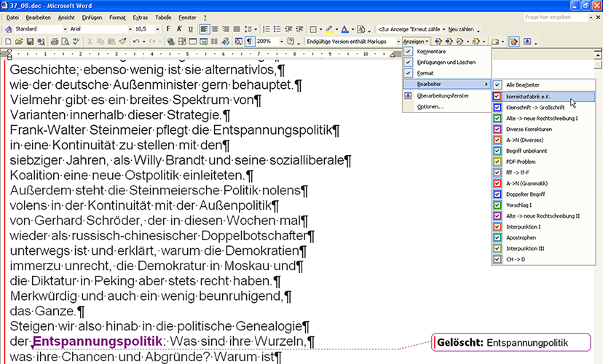Viewport: 603px width, 364px height.
Task: Click the Open file folder icon
Action: 19,41
